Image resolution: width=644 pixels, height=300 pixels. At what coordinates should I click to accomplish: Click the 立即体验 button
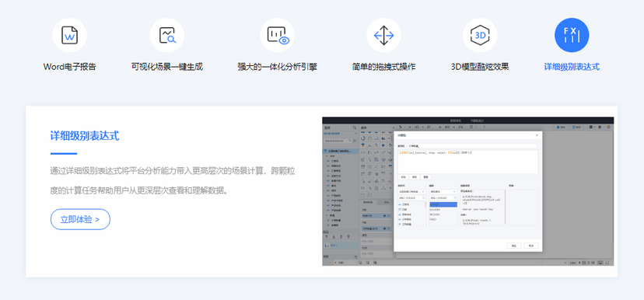click(81, 219)
